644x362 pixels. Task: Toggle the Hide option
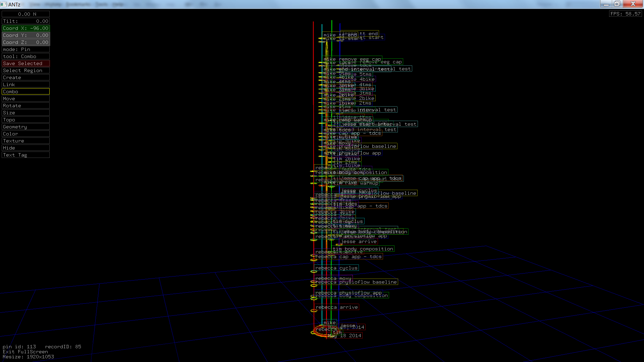pyautogui.click(x=25, y=148)
